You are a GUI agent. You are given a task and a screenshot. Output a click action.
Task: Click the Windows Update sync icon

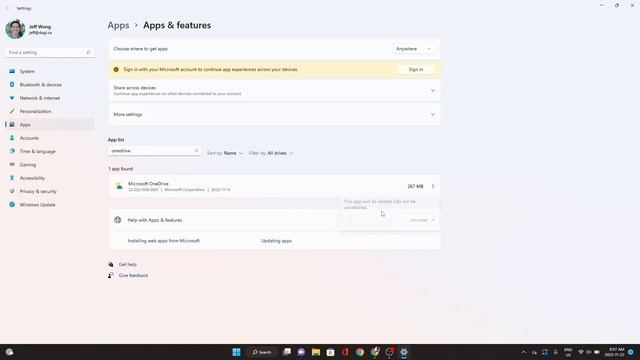[12, 204]
